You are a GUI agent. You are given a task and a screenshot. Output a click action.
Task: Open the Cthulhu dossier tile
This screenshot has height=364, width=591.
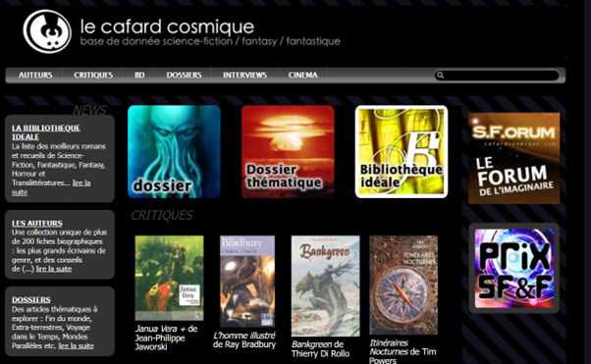tap(174, 151)
